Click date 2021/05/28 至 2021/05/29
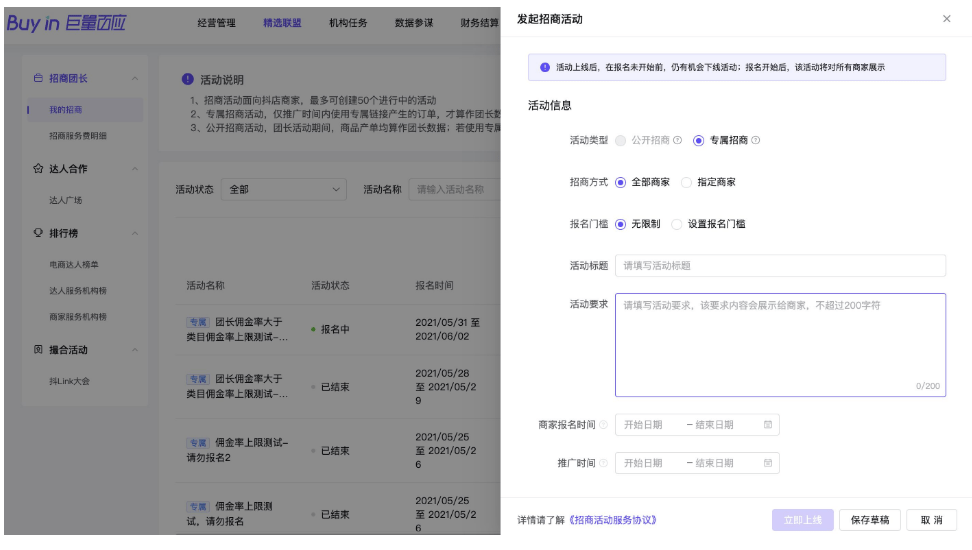Image resolution: width=972 pixels, height=550 pixels. pyautogui.click(x=446, y=387)
